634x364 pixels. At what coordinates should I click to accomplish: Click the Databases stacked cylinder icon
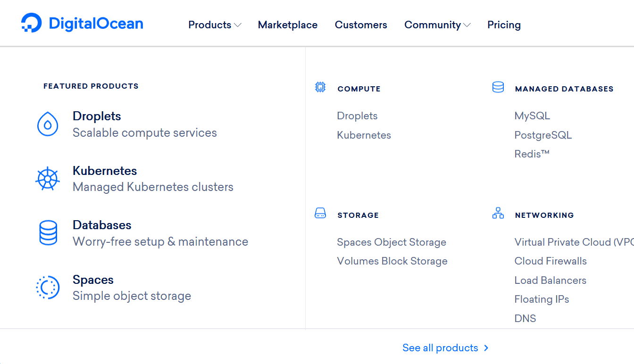point(48,233)
